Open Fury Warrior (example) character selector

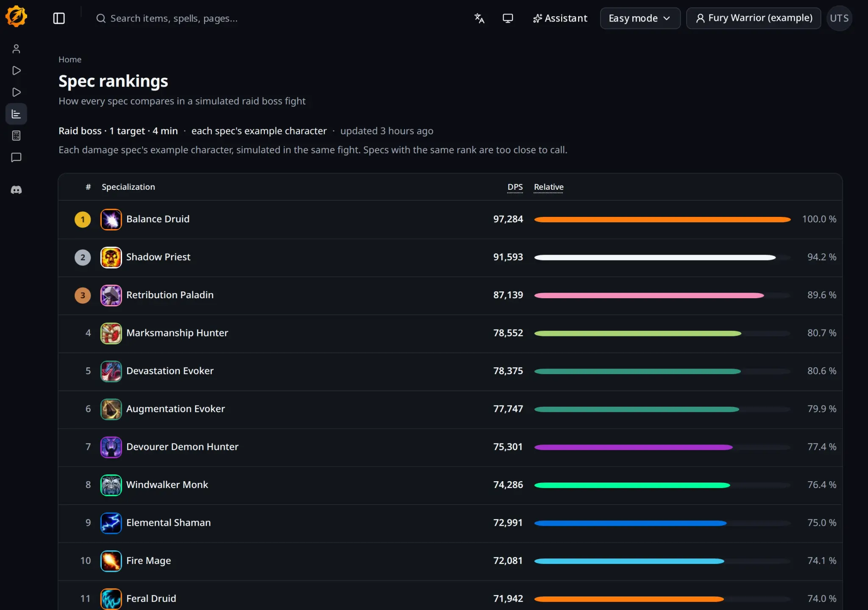click(x=754, y=18)
